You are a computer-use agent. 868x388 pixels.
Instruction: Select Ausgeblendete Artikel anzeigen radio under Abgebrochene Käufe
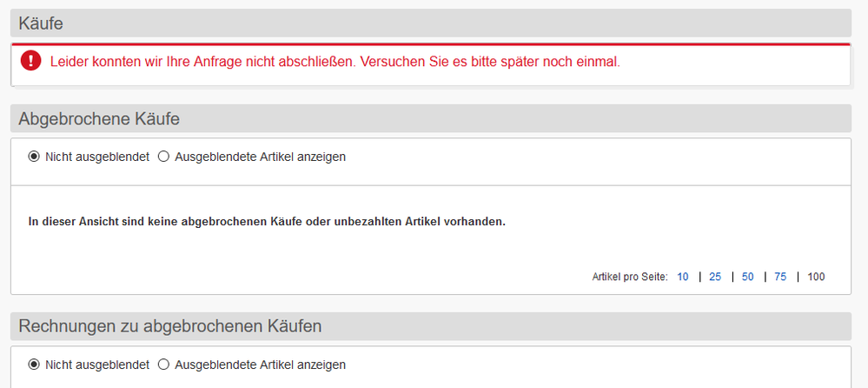coord(163,157)
